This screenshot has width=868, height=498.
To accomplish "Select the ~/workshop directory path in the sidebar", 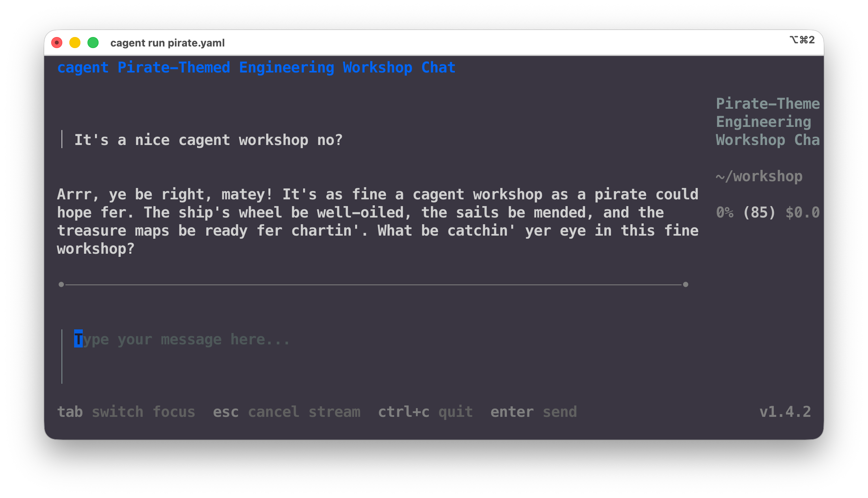I will (x=759, y=176).
